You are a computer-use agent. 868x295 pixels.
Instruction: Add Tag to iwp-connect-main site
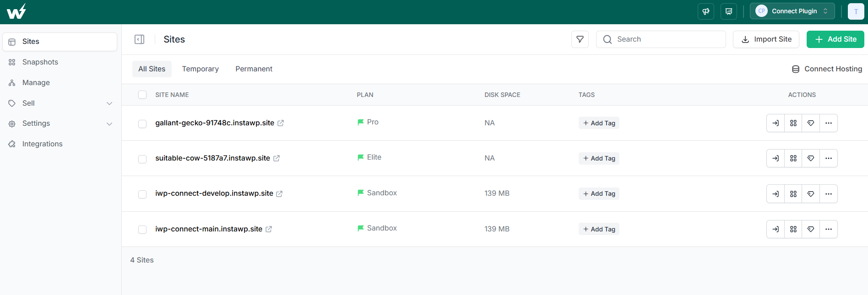(599, 229)
